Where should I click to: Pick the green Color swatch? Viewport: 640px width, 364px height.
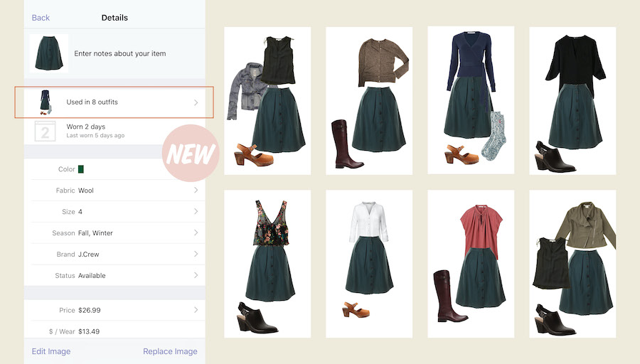tap(81, 169)
